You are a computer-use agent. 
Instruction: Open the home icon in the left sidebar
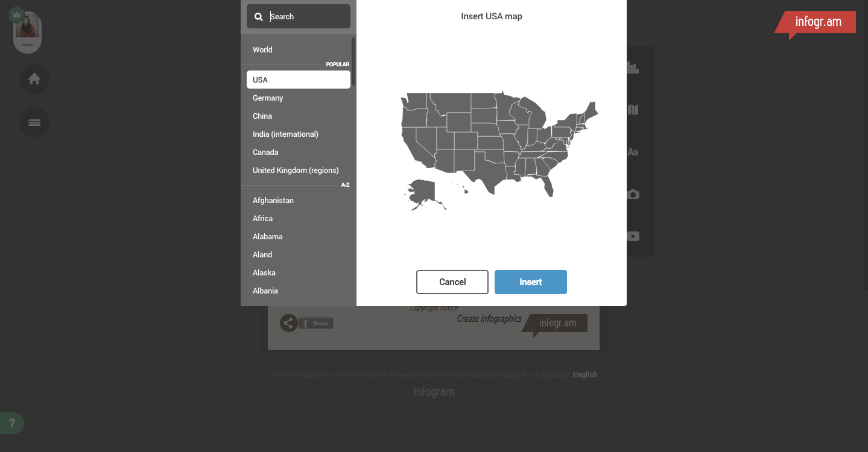point(34,79)
